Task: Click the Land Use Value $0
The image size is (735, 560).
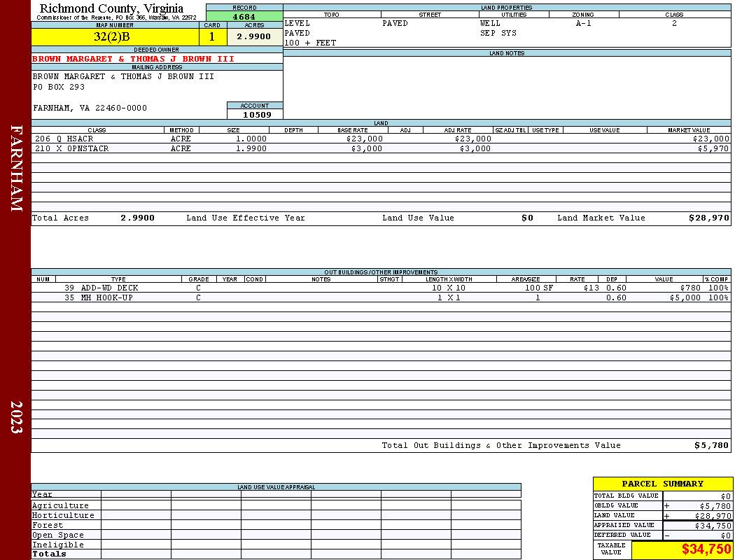Action: tap(527, 218)
